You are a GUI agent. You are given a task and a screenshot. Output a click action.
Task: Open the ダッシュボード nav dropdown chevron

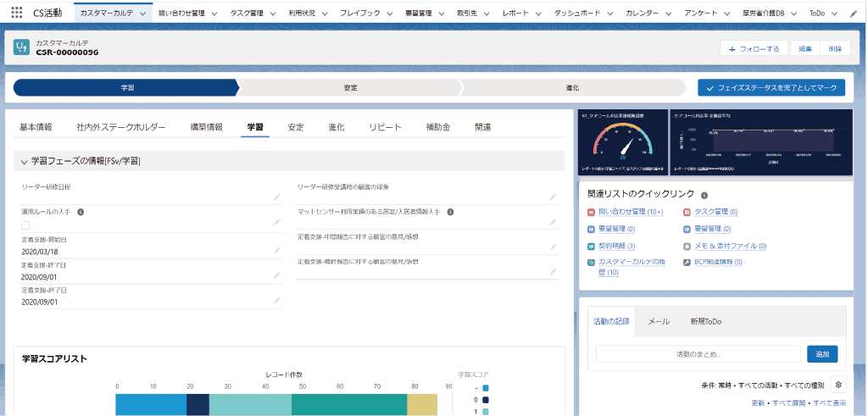[610, 14]
